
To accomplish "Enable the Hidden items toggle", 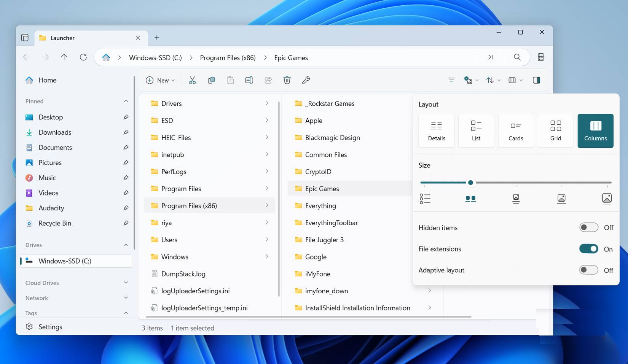I will pyautogui.click(x=588, y=227).
